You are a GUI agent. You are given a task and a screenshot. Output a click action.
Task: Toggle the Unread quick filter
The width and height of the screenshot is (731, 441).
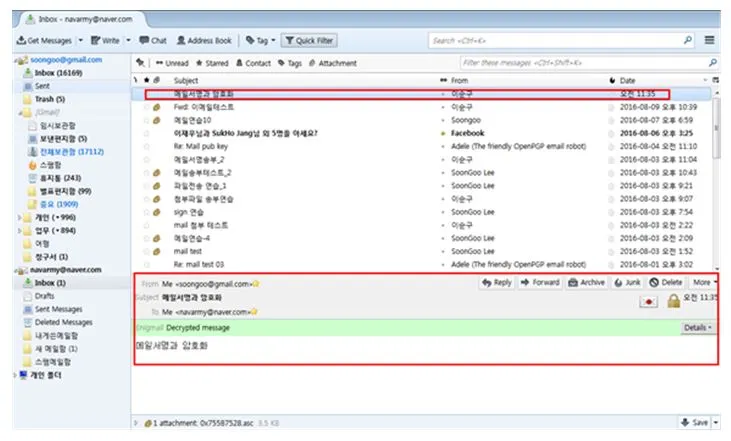tap(172, 63)
